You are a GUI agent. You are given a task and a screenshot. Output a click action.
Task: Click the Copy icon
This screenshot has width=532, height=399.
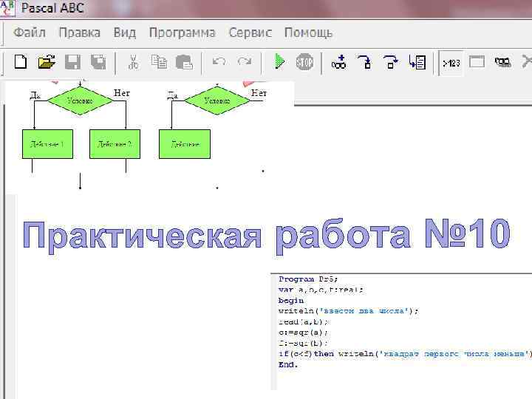(x=159, y=62)
